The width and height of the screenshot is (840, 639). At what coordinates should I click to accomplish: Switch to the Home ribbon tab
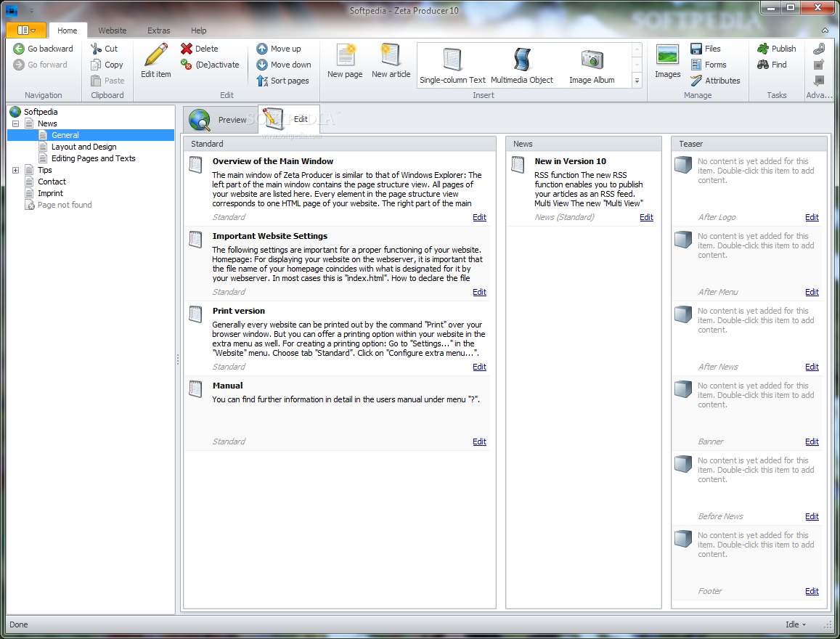tap(68, 30)
